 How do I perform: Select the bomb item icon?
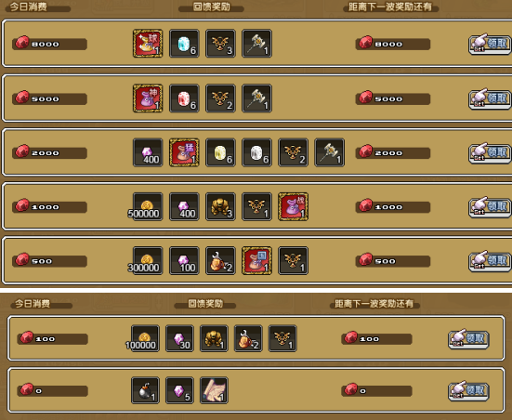[x=145, y=390]
